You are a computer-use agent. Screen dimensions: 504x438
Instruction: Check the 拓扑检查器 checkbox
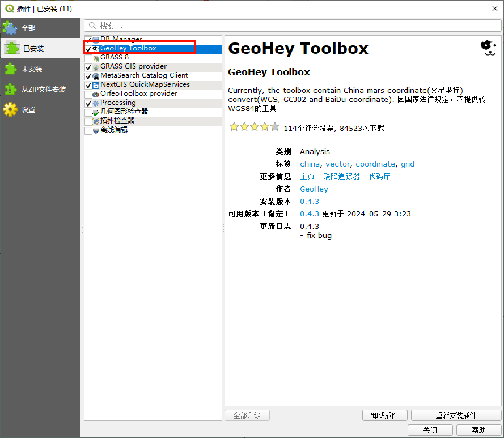(x=88, y=122)
